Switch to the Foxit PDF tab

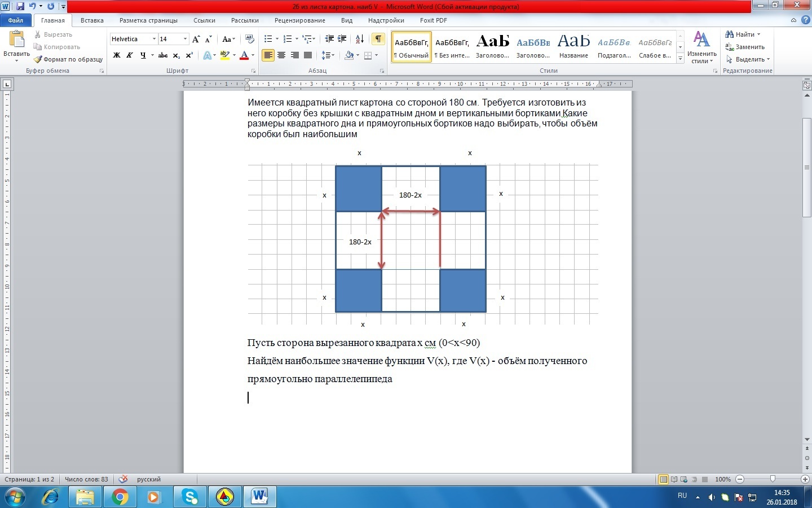click(434, 20)
